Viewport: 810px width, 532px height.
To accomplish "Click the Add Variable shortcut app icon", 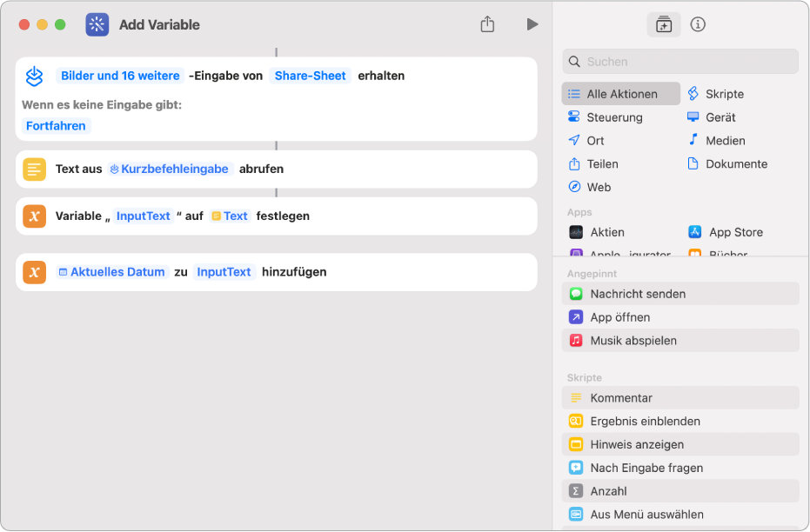I will (97, 24).
